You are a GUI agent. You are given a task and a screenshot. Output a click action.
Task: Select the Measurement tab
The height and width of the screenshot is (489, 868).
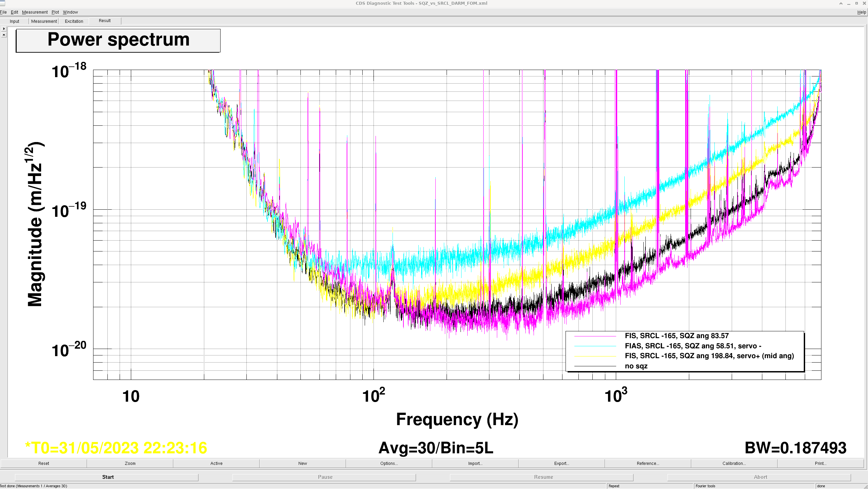click(x=44, y=21)
